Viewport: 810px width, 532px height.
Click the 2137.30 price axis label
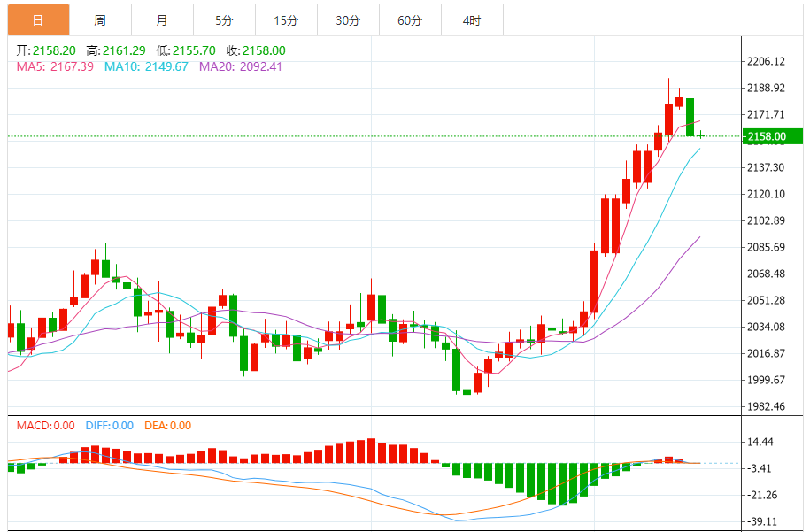(x=766, y=167)
